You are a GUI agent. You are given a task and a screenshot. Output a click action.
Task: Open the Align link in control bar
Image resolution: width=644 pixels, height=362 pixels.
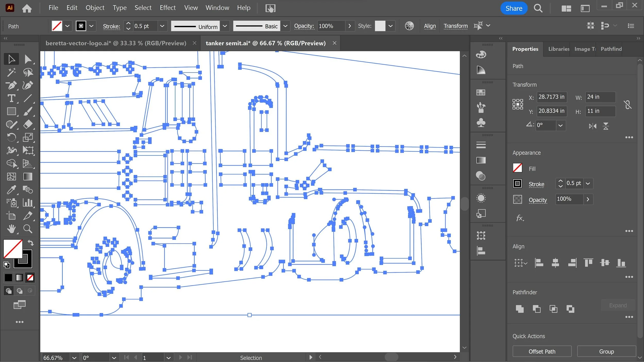click(x=430, y=26)
